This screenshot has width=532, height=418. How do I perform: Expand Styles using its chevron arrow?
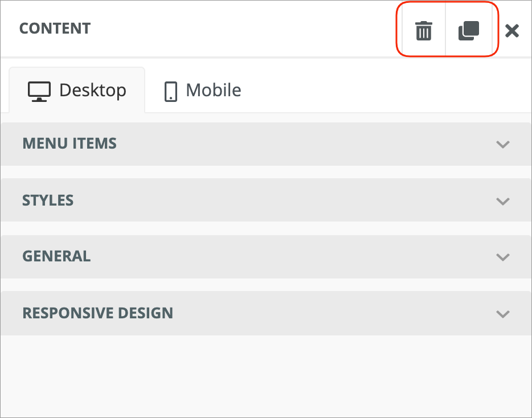click(502, 201)
